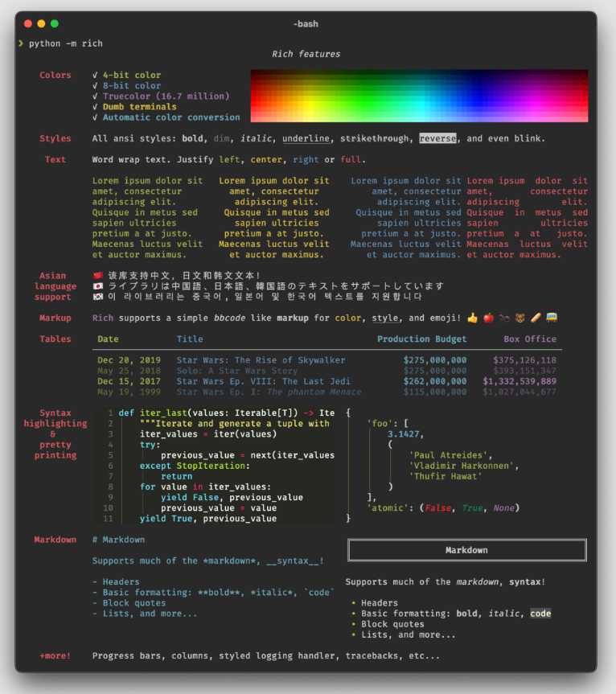
Task: Click the blue 'right' justify word
Action: click(x=306, y=160)
